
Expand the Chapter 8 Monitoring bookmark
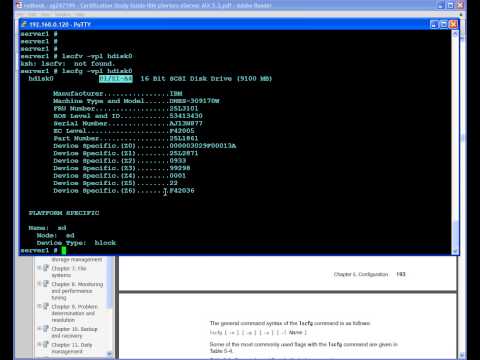39,284
